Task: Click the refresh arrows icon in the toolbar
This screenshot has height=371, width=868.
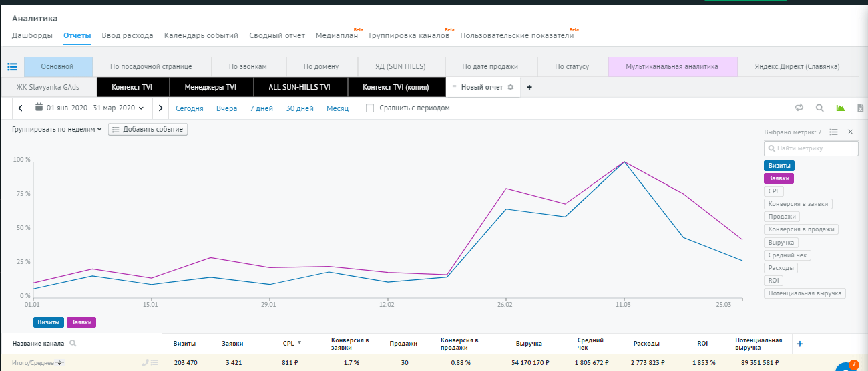Action: click(x=799, y=108)
